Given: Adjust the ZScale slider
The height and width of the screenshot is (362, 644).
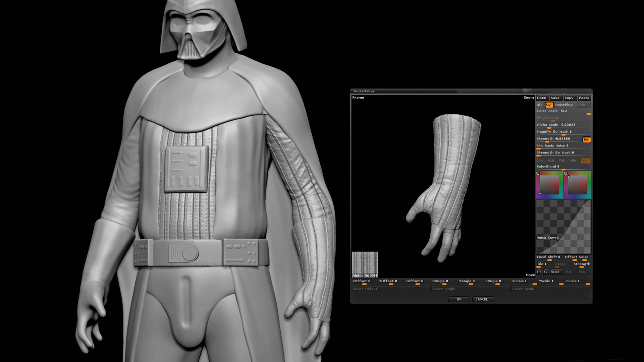Looking at the screenshot, I should (578, 282).
